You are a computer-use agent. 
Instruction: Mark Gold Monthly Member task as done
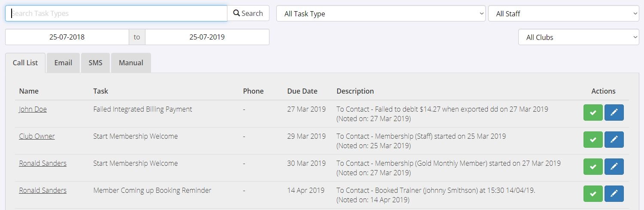593,167
